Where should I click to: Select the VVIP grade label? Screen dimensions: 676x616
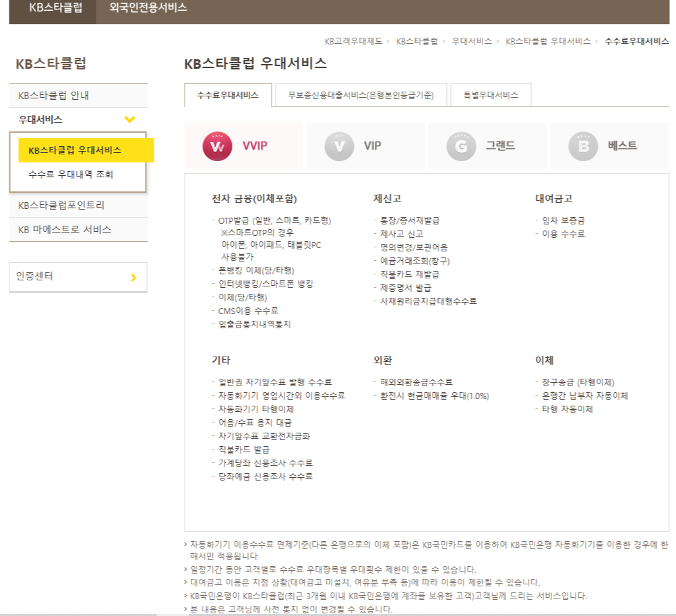(x=255, y=146)
